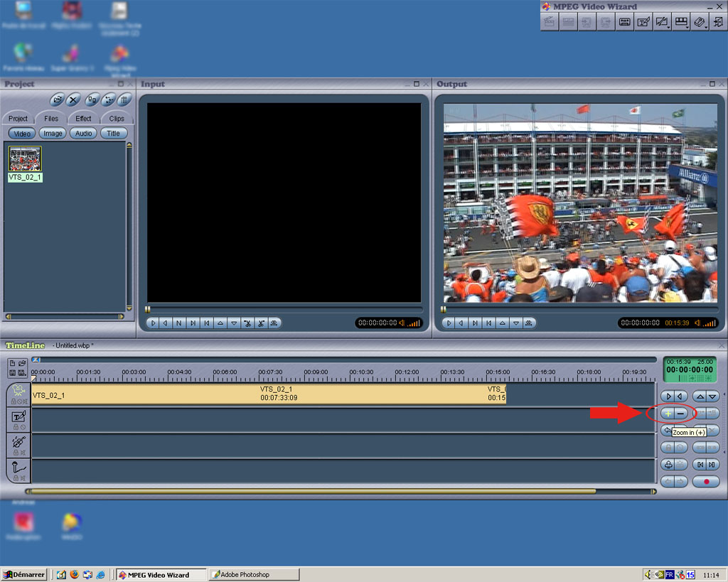Image resolution: width=728 pixels, height=582 pixels.
Task: Click the Output preview seek slider handle
Action: [444, 309]
